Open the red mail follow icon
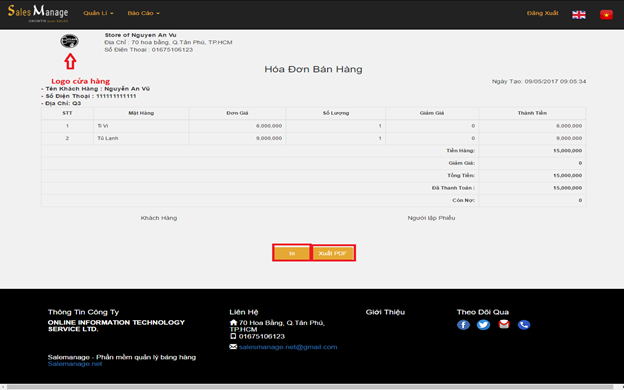 pos(504,324)
